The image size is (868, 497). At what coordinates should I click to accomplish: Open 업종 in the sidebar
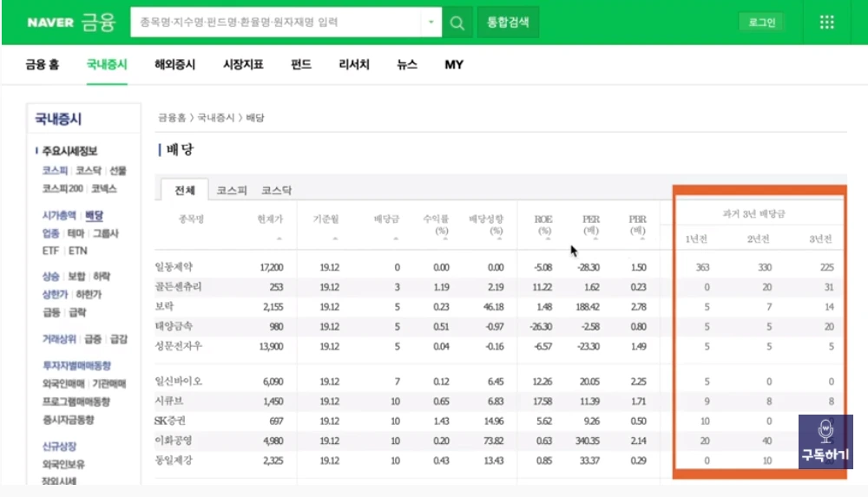51,233
